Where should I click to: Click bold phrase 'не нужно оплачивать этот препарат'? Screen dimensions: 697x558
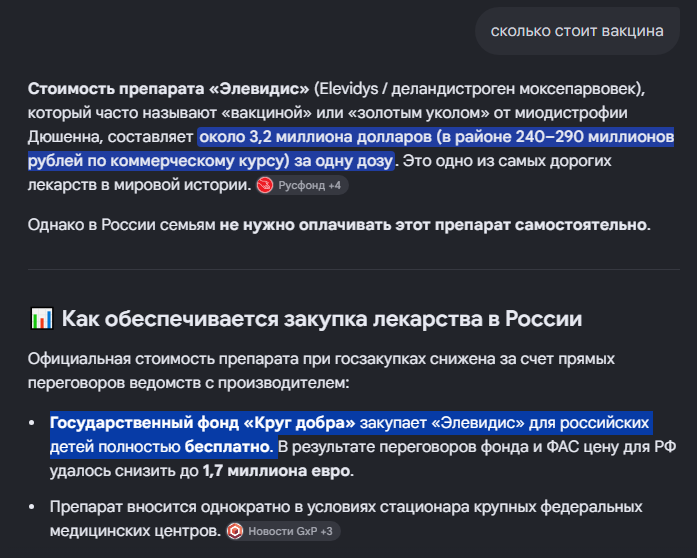[x=365, y=225]
